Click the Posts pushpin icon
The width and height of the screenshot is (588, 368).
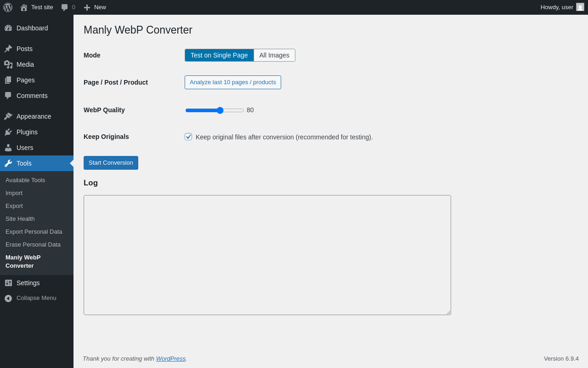click(x=8, y=49)
